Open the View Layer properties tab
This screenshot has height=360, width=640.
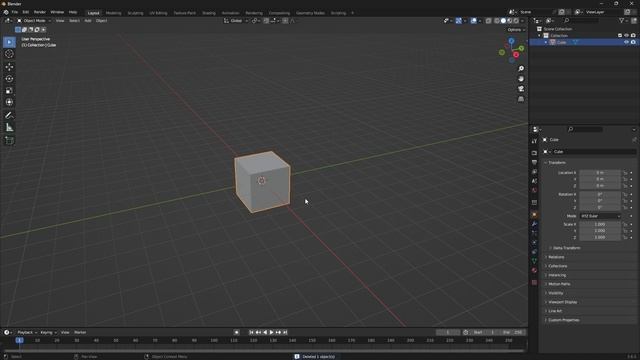point(534,172)
